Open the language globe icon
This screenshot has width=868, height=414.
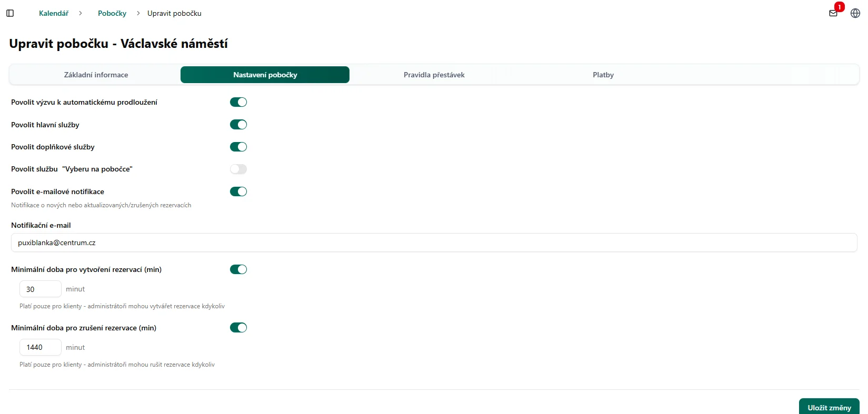(855, 13)
